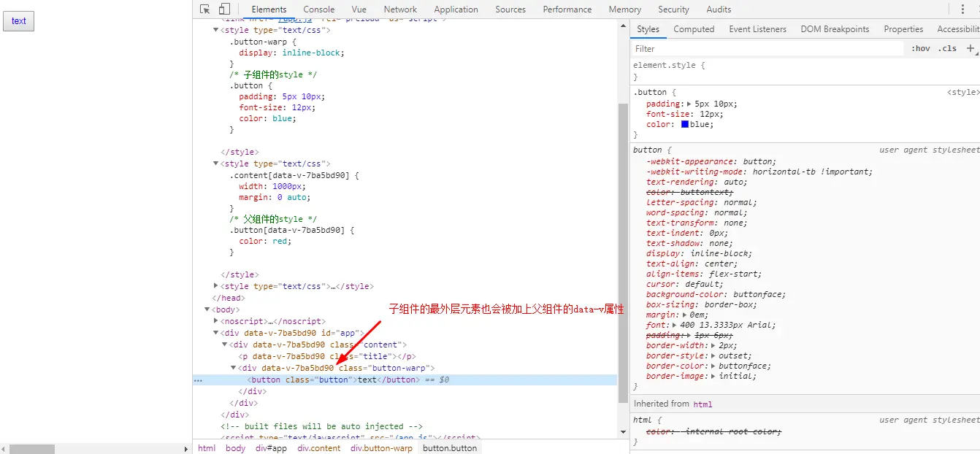Click the page scrollbar left arrow
Image resolution: width=980 pixels, height=454 pixels.
[4, 449]
